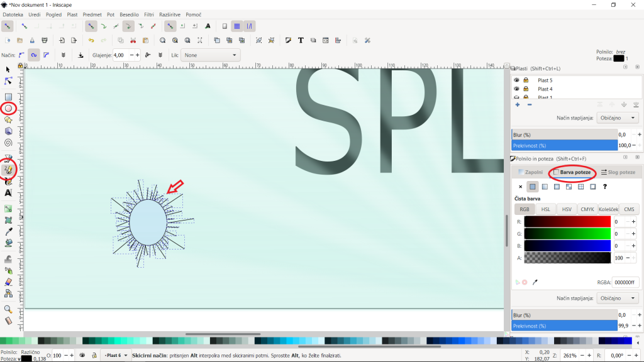Select the Selector arrow tool
Image resolution: width=644 pixels, height=362 pixels.
8,70
